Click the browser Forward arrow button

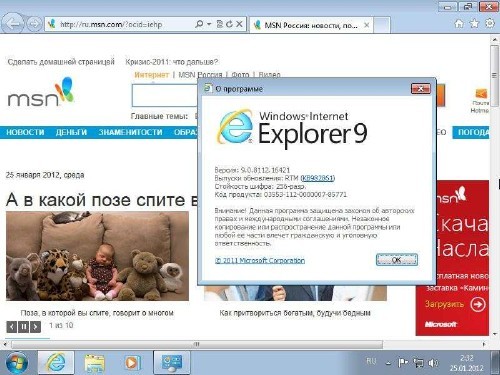point(34,24)
